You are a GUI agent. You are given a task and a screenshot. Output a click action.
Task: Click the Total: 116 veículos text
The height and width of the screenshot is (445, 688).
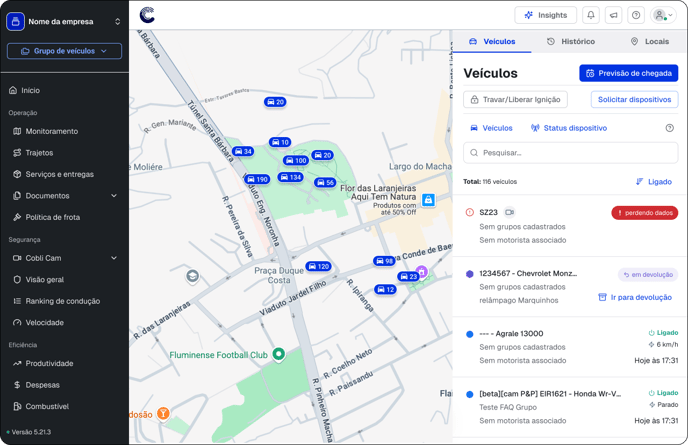point(490,182)
